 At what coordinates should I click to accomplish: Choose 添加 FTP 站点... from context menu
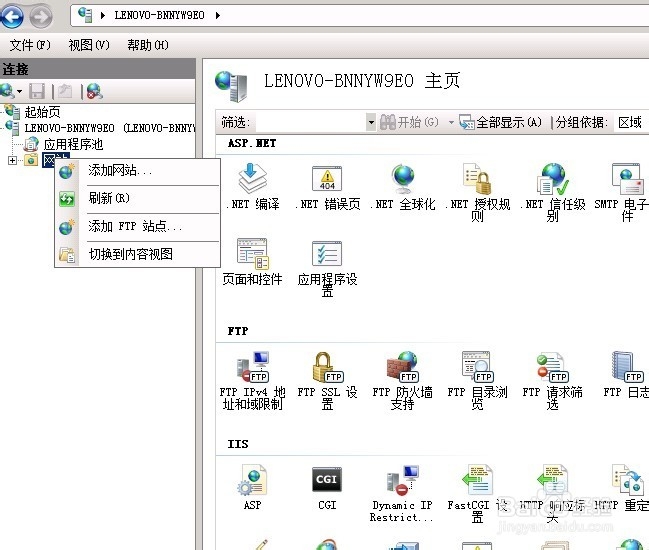pos(137,226)
